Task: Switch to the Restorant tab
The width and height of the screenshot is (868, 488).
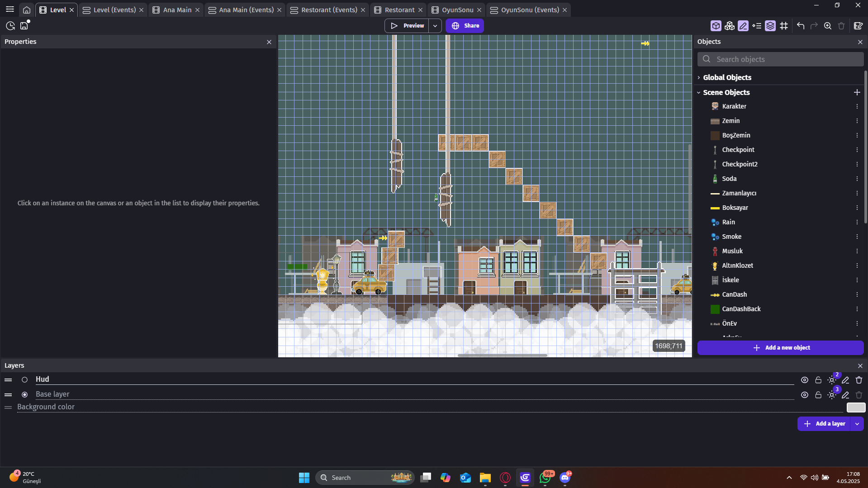Action: coord(399,10)
